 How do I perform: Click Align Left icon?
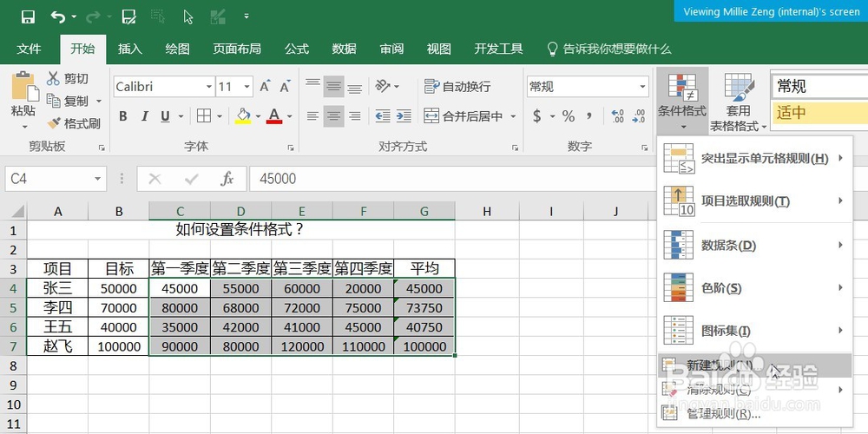point(312,116)
